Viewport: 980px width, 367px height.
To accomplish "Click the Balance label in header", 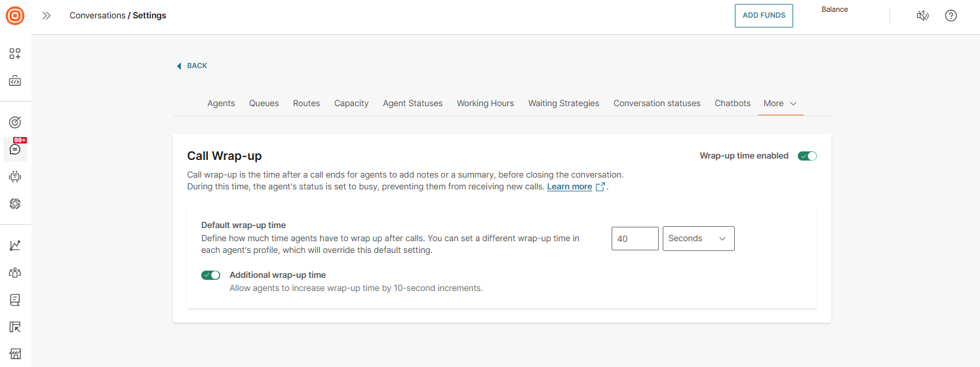I will pos(834,10).
